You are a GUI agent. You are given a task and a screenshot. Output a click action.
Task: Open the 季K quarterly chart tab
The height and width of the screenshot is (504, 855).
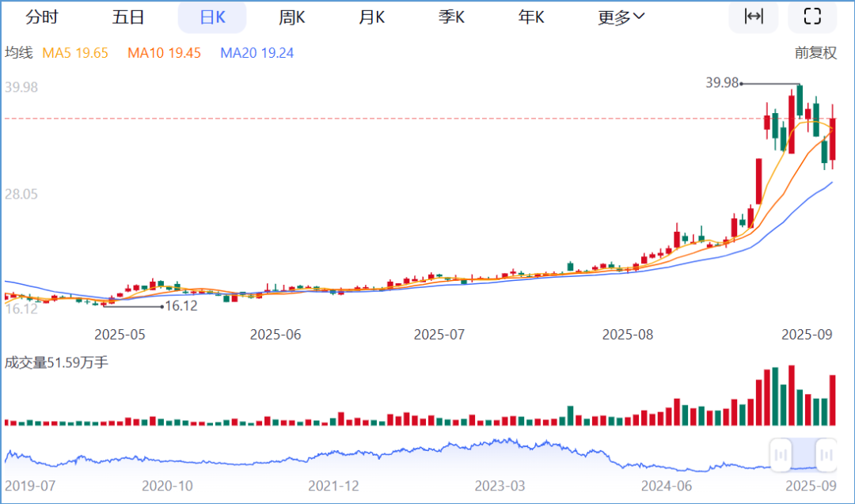click(451, 17)
